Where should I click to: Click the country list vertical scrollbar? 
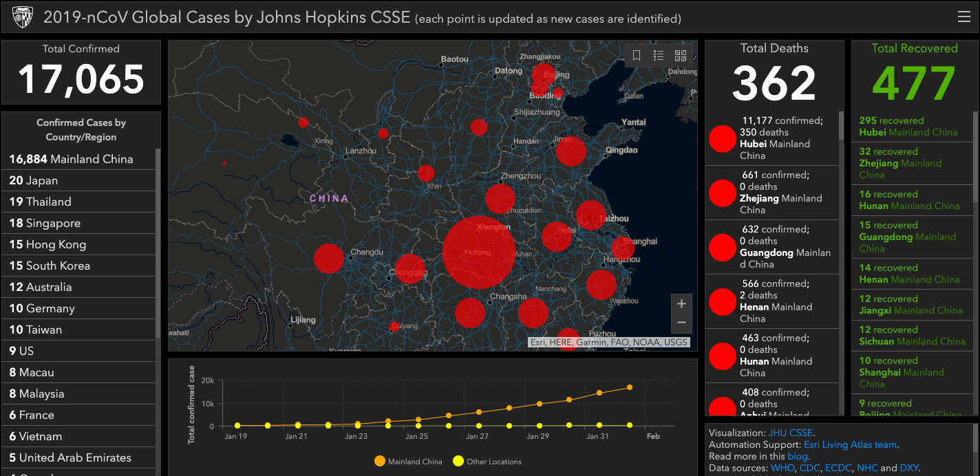point(158,242)
